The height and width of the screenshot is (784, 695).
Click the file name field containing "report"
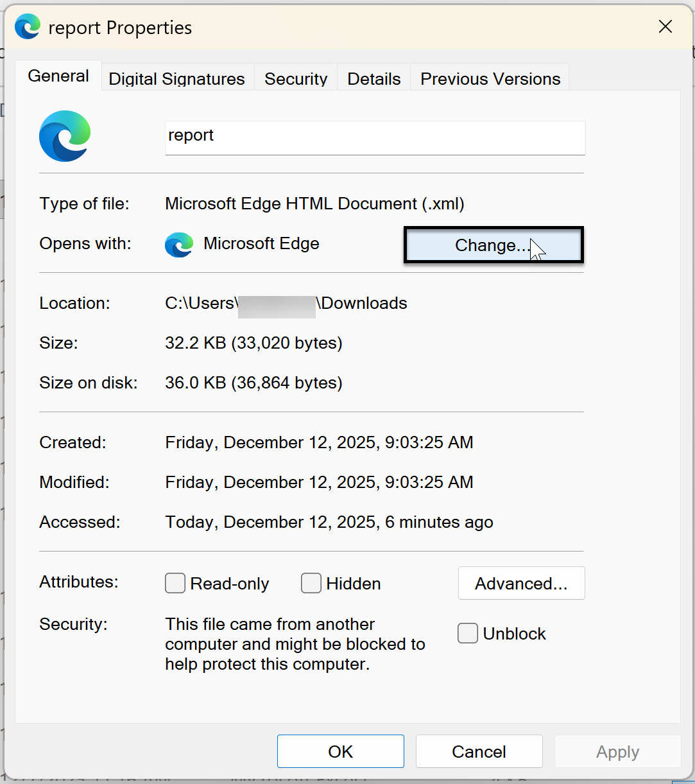coord(375,136)
